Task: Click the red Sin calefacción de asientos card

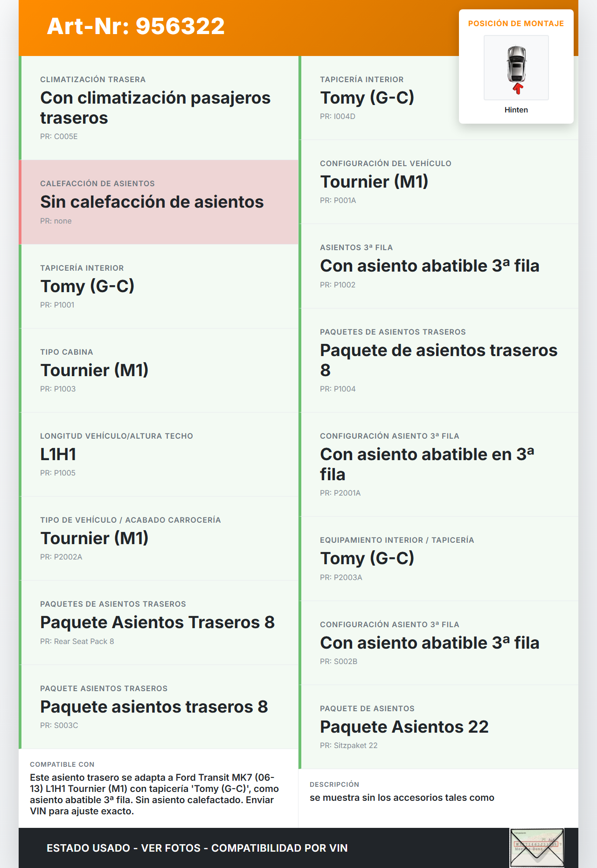Action: pos(159,202)
